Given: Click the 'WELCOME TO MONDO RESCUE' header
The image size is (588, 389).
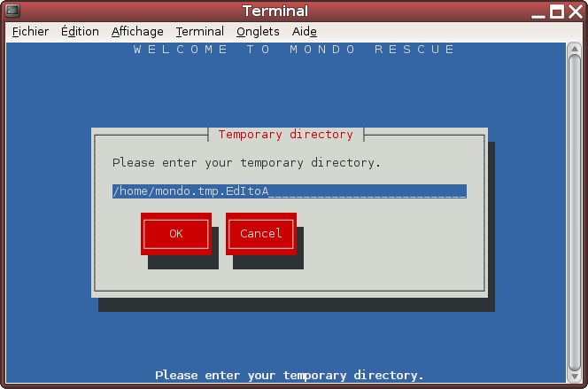Looking at the screenshot, I should [x=294, y=50].
